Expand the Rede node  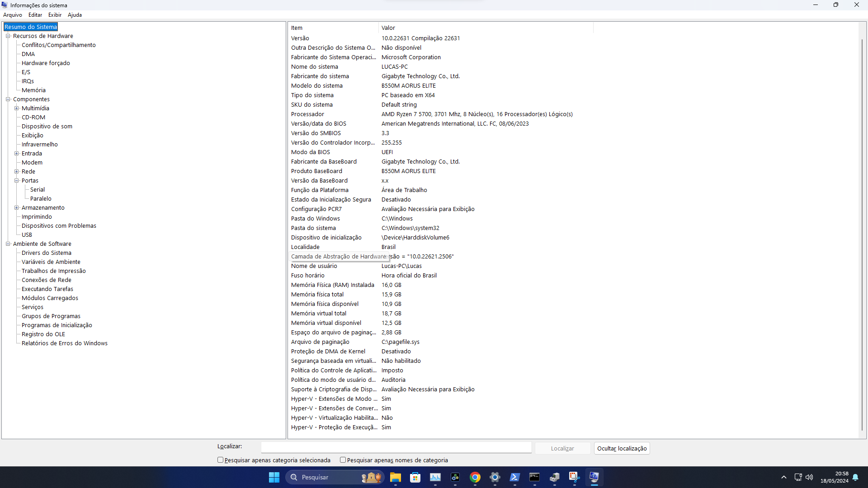point(16,172)
